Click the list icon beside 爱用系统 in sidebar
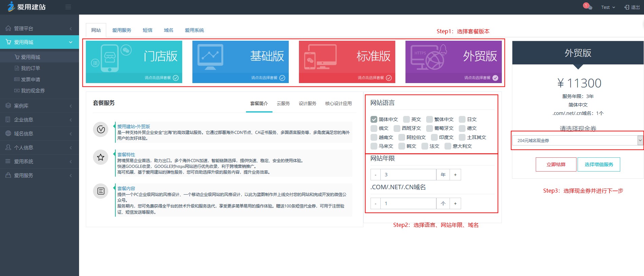 8,161
